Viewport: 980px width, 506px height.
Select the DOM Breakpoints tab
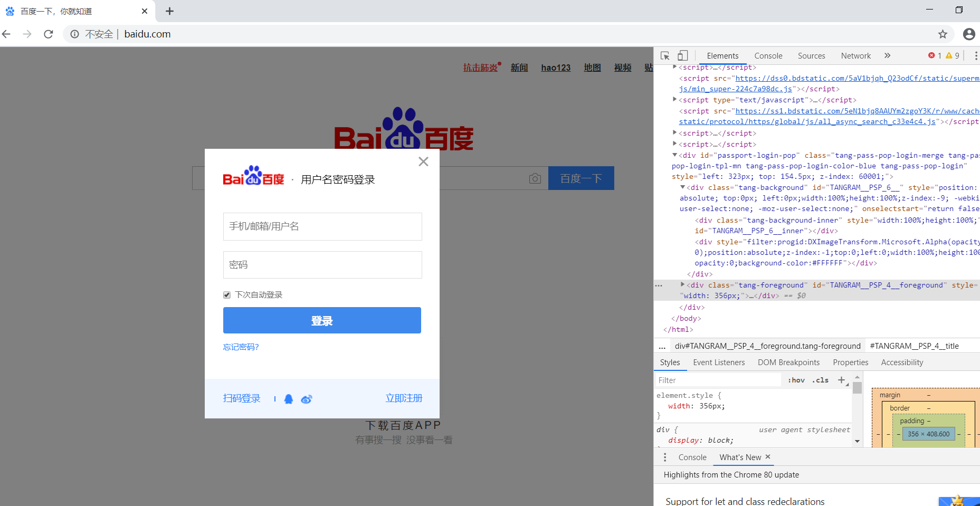pyautogui.click(x=789, y=362)
